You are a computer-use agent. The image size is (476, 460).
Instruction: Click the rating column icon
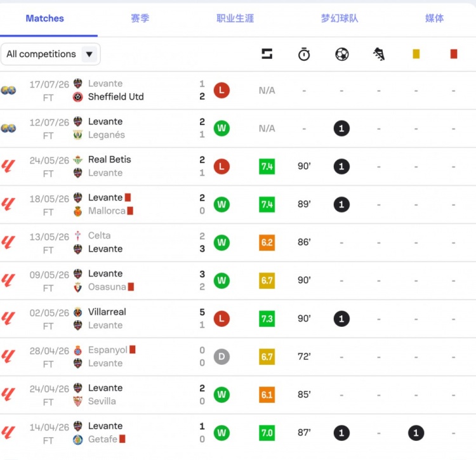267,54
